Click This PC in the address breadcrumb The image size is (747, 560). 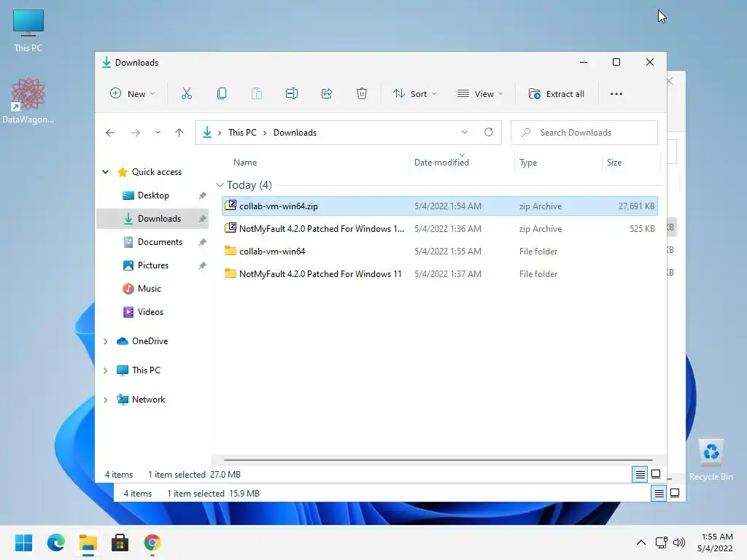(242, 133)
